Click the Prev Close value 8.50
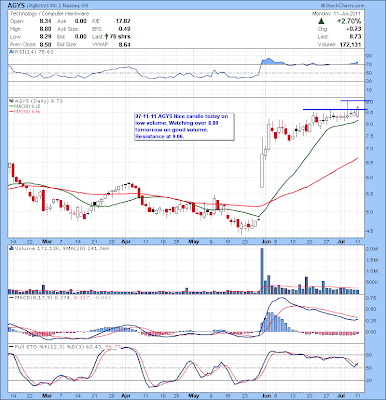This screenshot has height=400, width=386. coord(45,44)
